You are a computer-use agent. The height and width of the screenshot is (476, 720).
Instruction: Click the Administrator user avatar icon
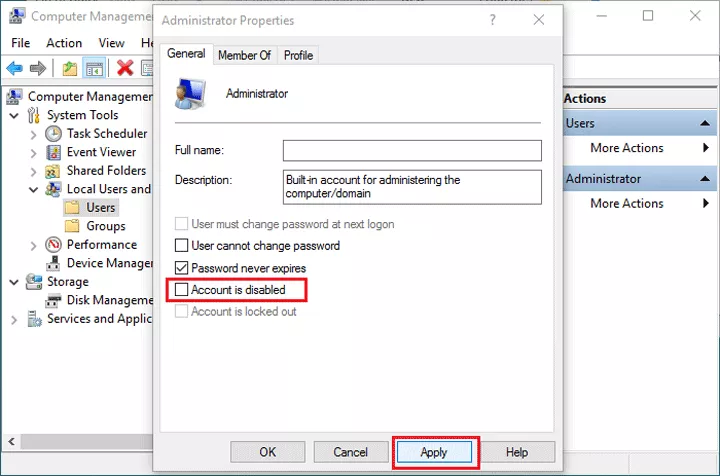[190, 94]
